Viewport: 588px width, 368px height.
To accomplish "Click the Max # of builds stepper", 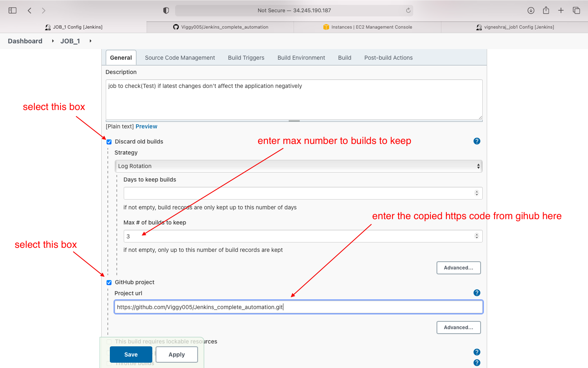I will [477, 236].
